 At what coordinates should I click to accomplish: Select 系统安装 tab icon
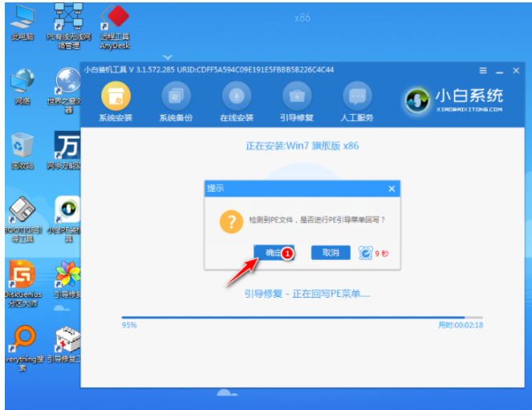116,101
